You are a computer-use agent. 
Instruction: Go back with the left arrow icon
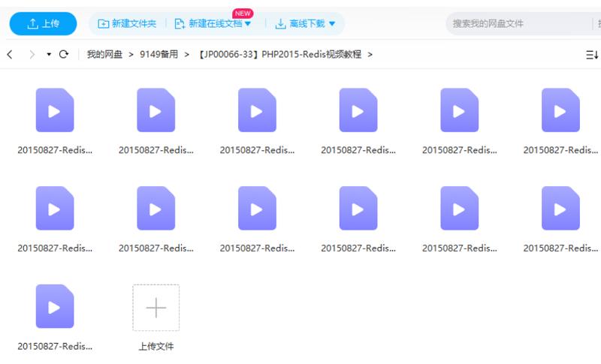pyautogui.click(x=10, y=55)
